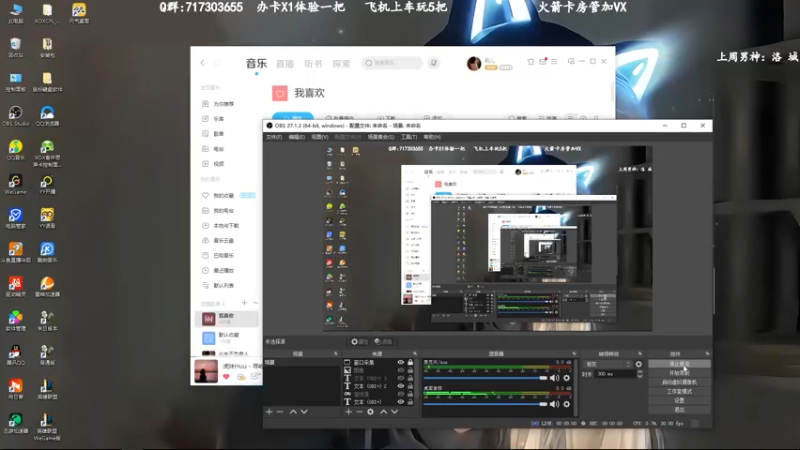This screenshot has height=450, width=800.
Task: Click the WeGame desktop icon
Action: [x=15, y=184]
